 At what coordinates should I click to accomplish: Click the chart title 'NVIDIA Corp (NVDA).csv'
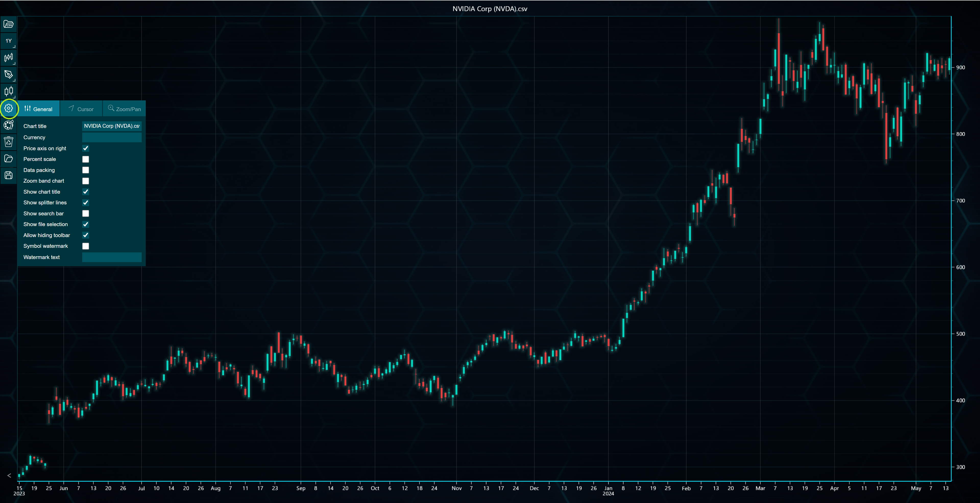pyautogui.click(x=490, y=9)
